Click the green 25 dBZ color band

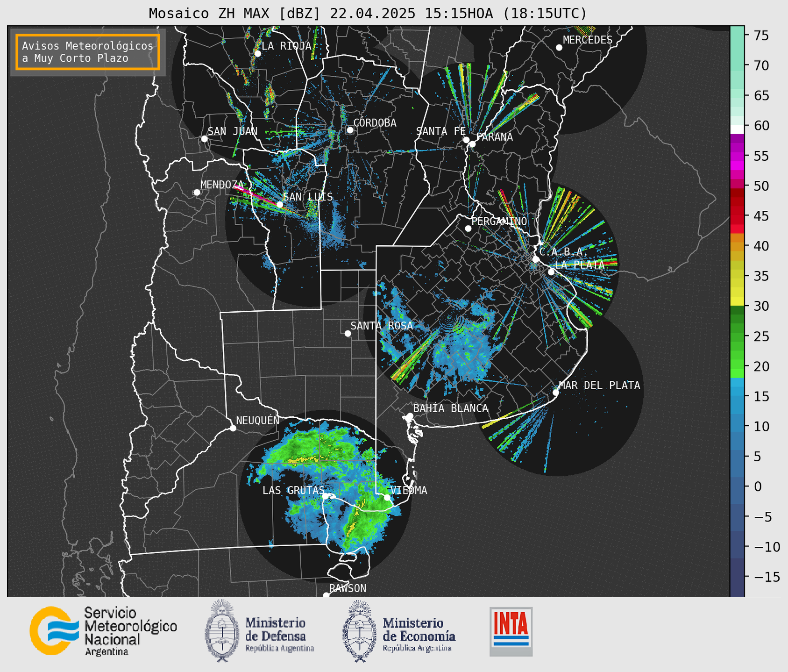pyautogui.click(x=737, y=336)
